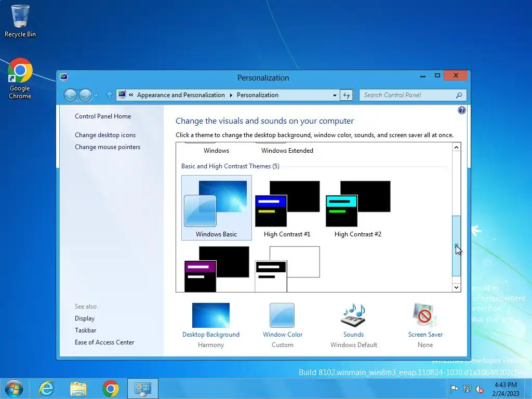Click the Control Panel taskbar button

point(142,389)
